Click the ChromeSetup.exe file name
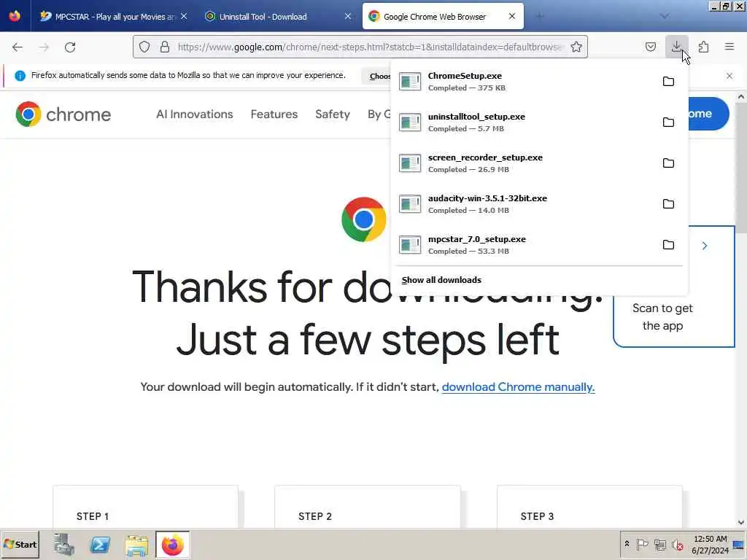The image size is (747, 560). [465, 76]
